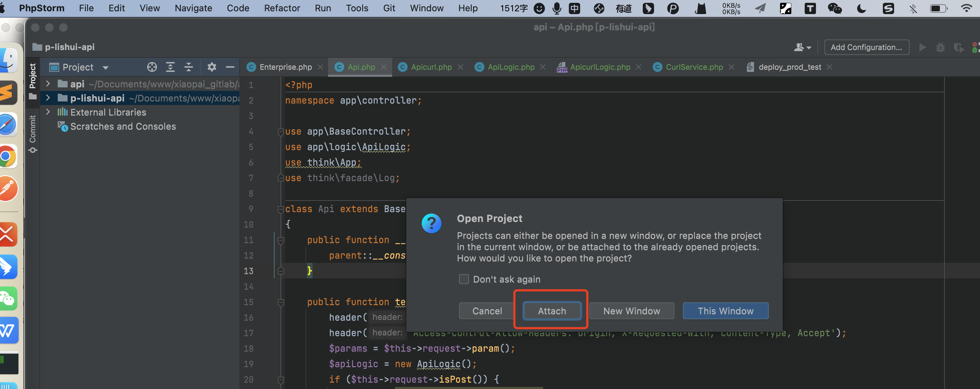Hide the Project tool window
This screenshot has height=389, width=980.
pyautogui.click(x=230, y=67)
